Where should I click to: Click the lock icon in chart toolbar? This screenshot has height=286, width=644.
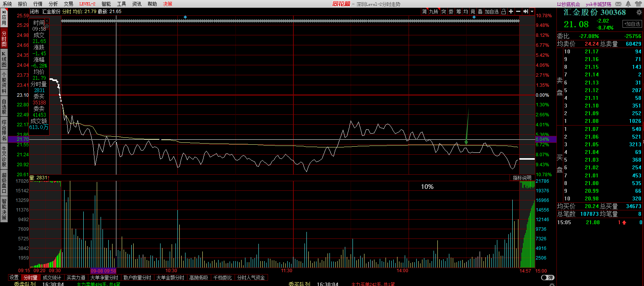(x=503, y=12)
